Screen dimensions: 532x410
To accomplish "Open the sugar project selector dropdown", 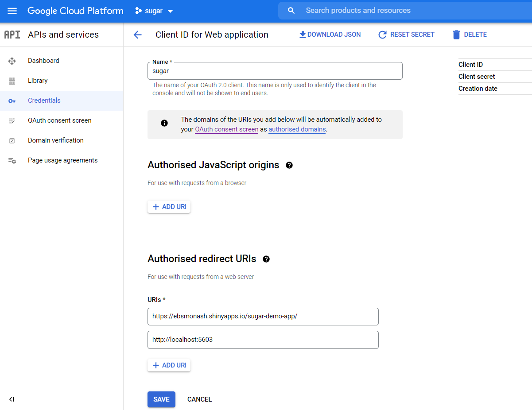I will [x=154, y=11].
